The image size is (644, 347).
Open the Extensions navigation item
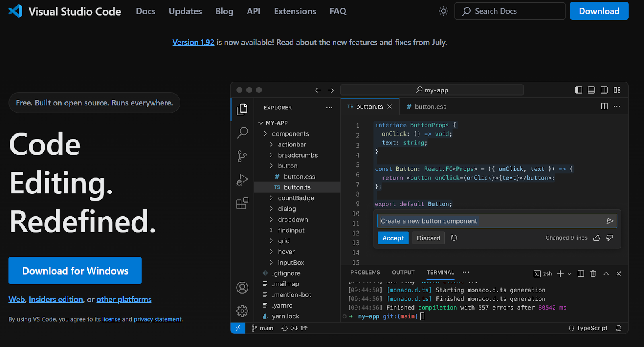click(x=295, y=11)
